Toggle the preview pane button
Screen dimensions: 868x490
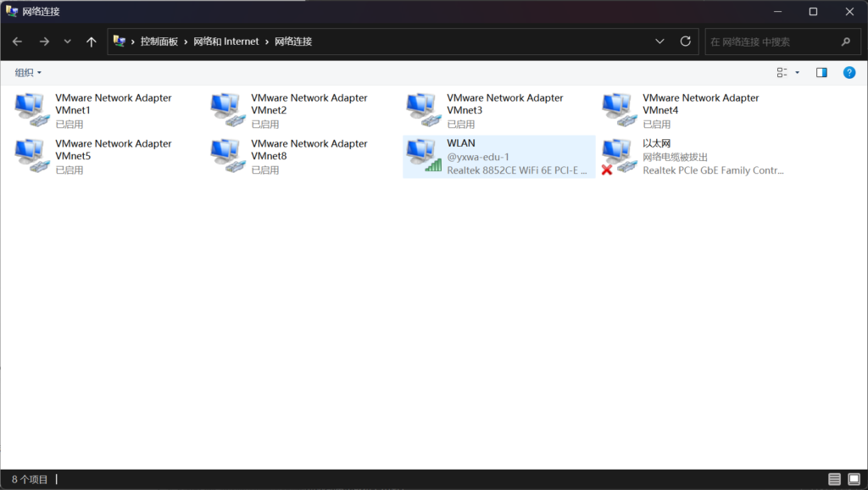coord(821,73)
